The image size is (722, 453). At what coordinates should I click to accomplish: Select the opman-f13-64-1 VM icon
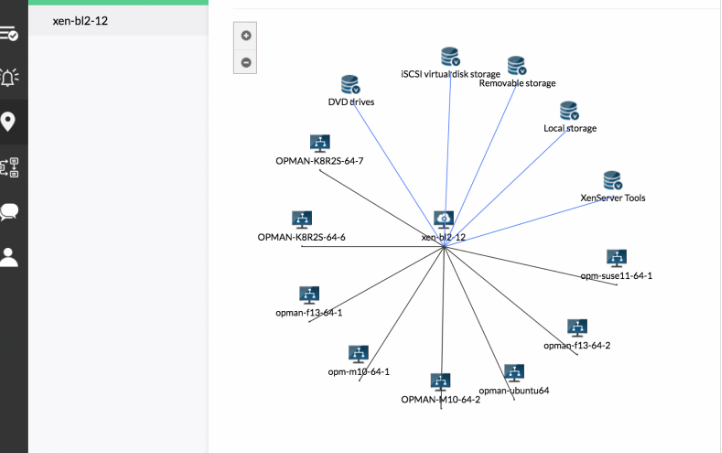(309, 295)
